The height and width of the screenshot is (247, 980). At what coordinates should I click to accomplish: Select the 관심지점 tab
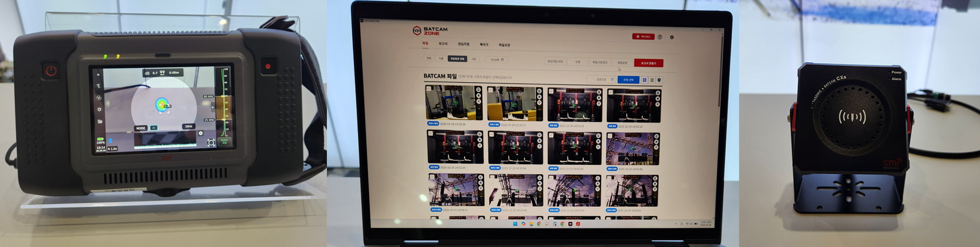coord(464,44)
